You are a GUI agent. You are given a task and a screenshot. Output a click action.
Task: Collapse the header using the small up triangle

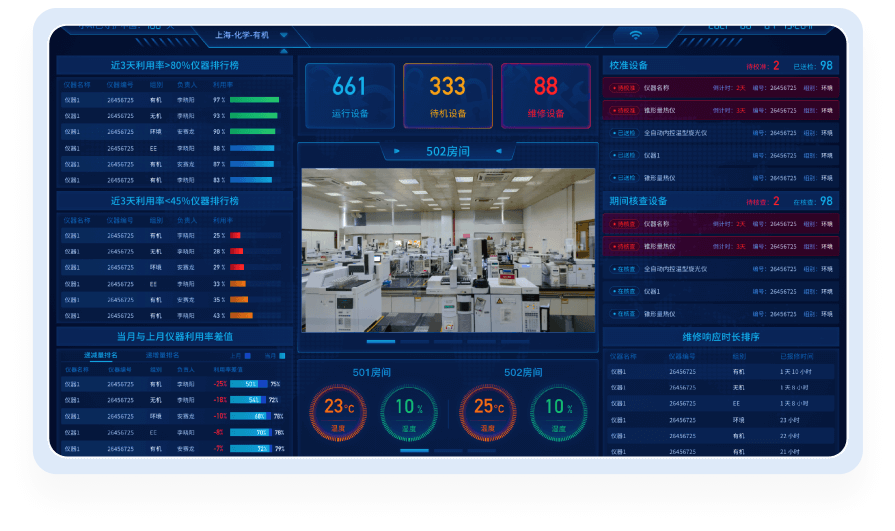[284, 51]
